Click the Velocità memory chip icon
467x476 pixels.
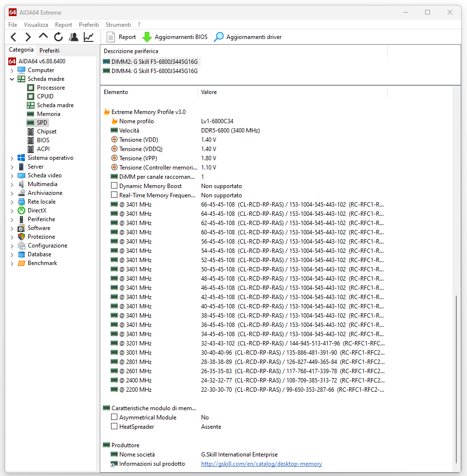tap(114, 130)
